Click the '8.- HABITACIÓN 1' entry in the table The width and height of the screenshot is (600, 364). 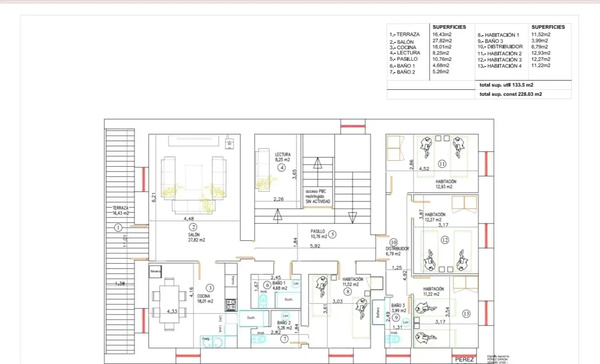498,35
